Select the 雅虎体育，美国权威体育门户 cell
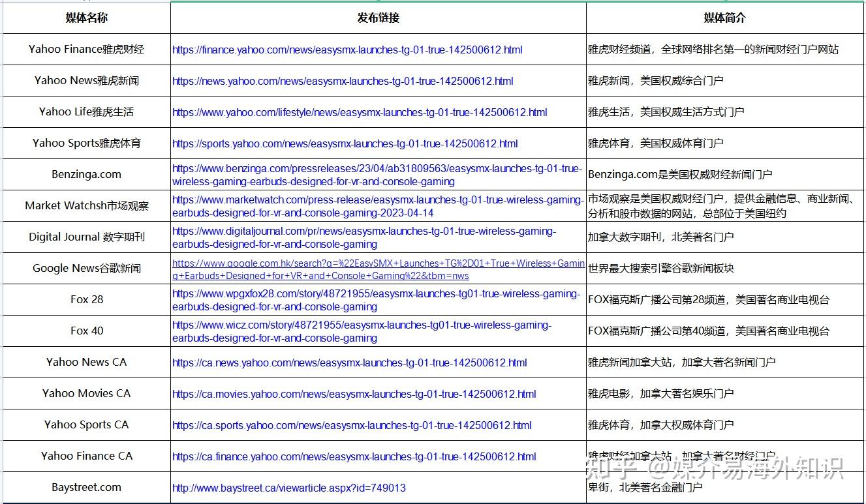Image resolution: width=866 pixels, height=504 pixels. pos(725,143)
